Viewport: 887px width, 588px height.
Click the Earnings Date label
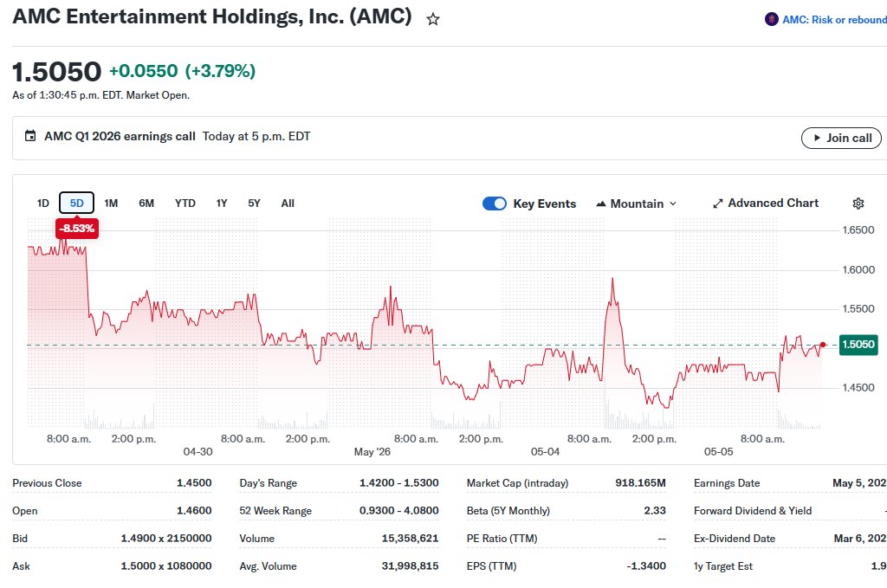[727, 483]
